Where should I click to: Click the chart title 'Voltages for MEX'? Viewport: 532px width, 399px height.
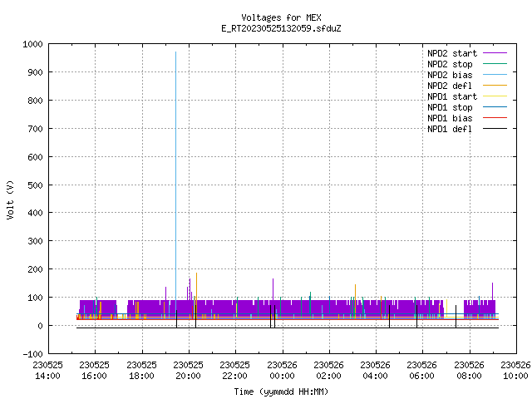(x=281, y=17)
